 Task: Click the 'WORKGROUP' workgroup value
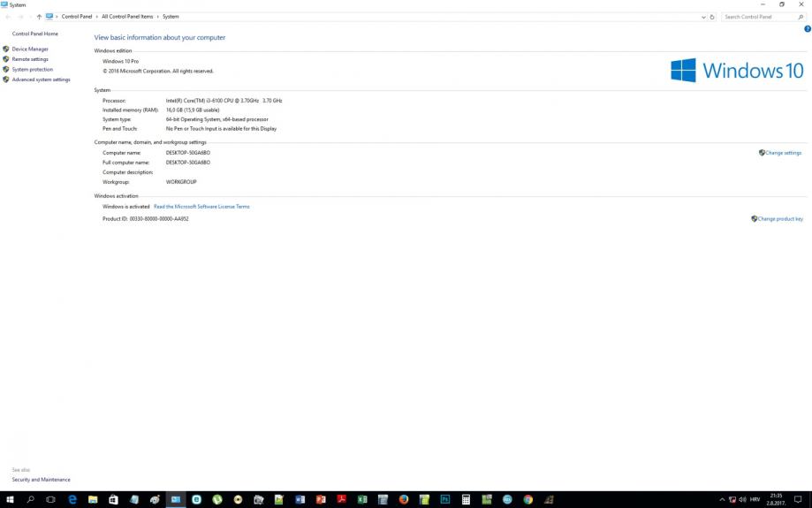[x=181, y=182]
